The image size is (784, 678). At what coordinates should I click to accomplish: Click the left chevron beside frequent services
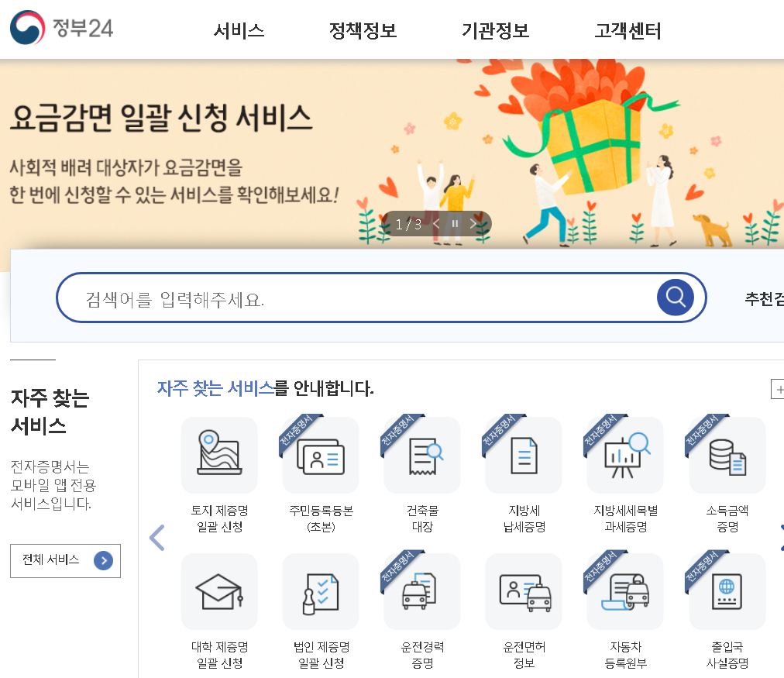(x=157, y=537)
